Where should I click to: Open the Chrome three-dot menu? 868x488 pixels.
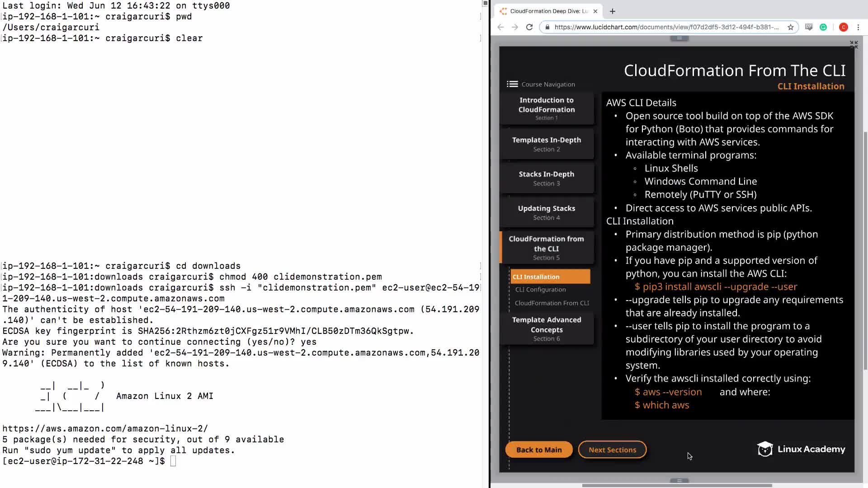[x=858, y=27]
